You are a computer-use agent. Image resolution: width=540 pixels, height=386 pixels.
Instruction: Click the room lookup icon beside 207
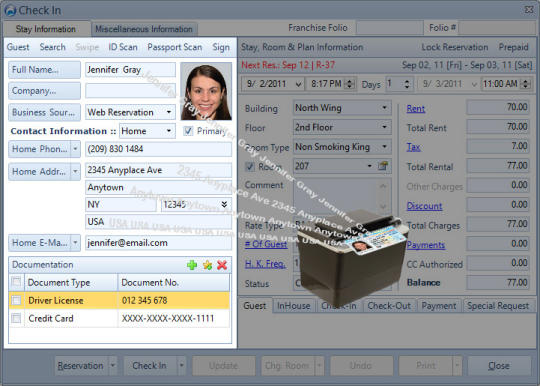383,166
